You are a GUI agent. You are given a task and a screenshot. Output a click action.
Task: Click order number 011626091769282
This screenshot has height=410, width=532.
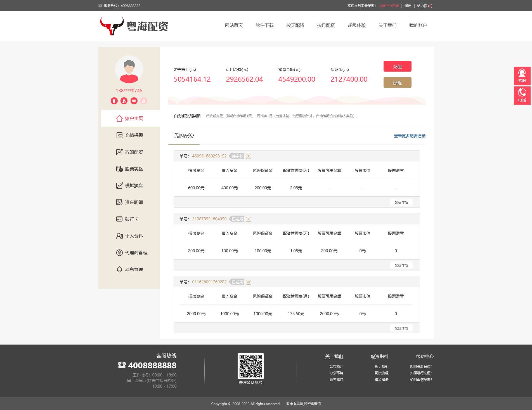point(209,282)
